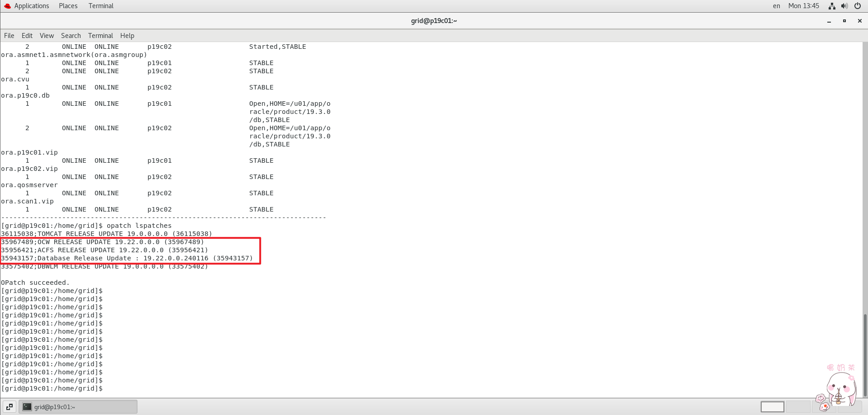Click the volume speaker icon

point(844,6)
